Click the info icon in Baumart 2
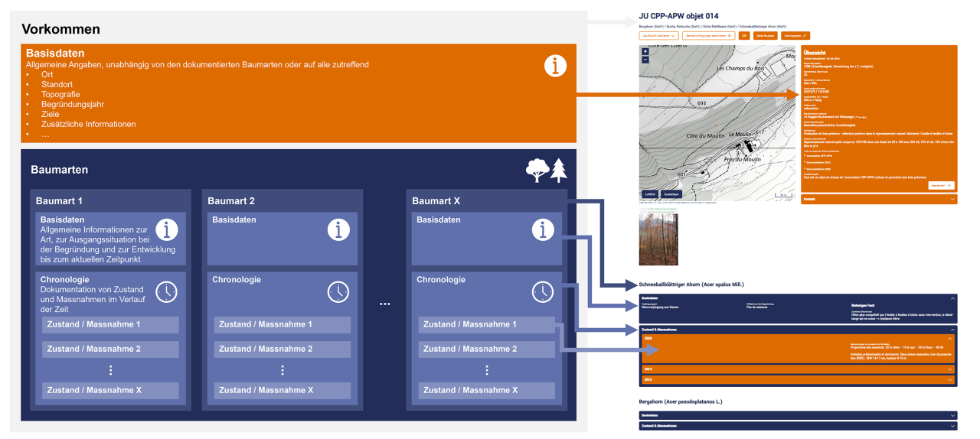This screenshot has width=980, height=439. click(338, 229)
